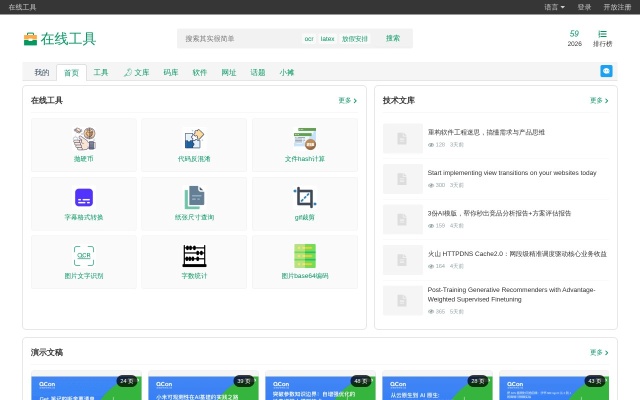Click the paper size lookup icon
The height and width of the screenshot is (400, 640).
pos(194,197)
